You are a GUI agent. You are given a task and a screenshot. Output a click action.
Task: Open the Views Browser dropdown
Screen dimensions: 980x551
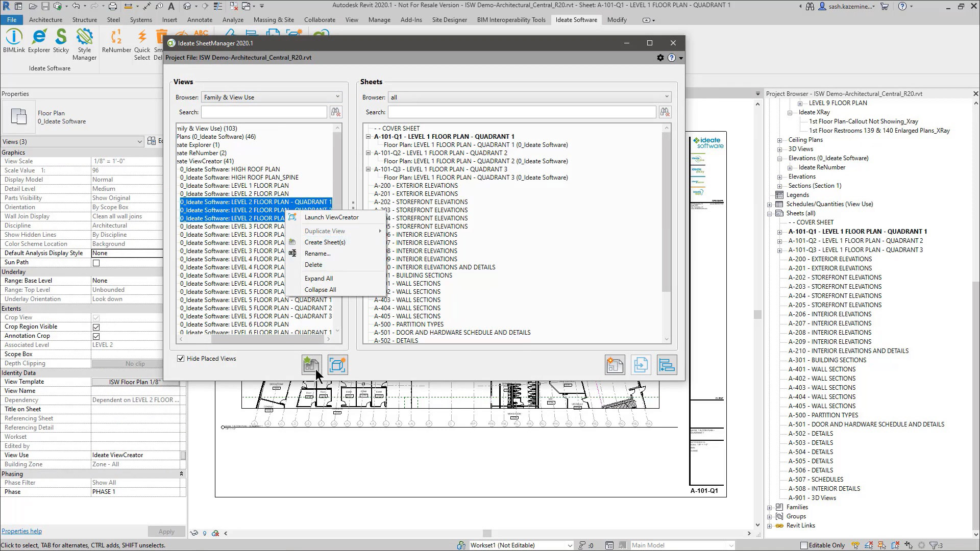[272, 97]
